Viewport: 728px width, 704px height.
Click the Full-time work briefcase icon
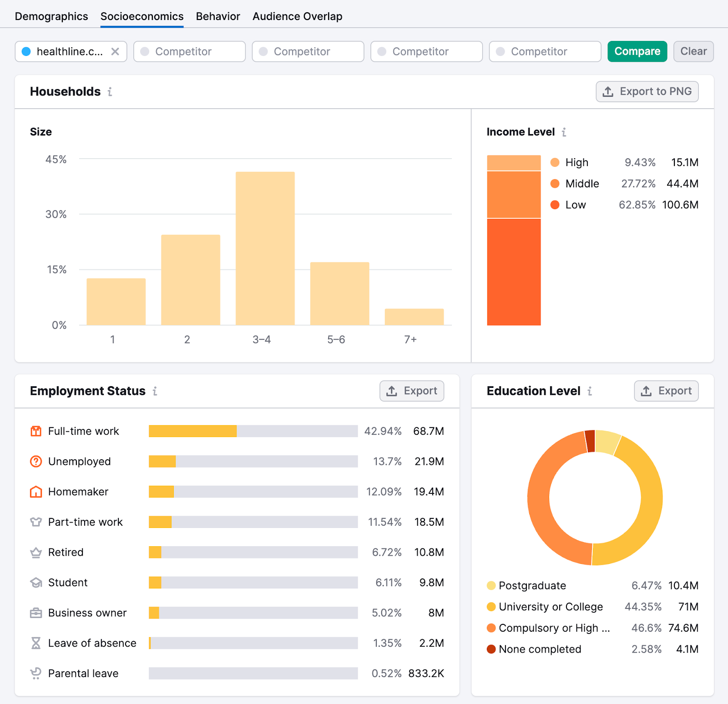[36, 431]
